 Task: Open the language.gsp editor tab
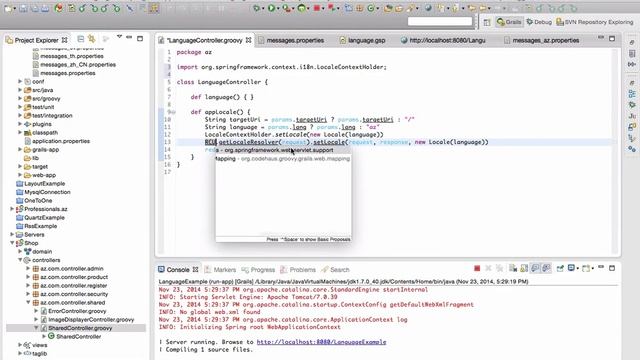click(362, 40)
